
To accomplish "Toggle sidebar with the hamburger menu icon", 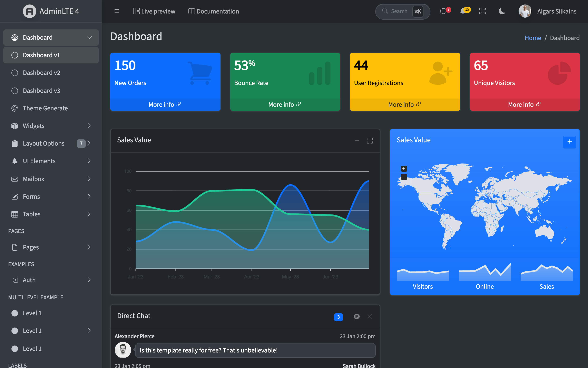I will tap(117, 11).
